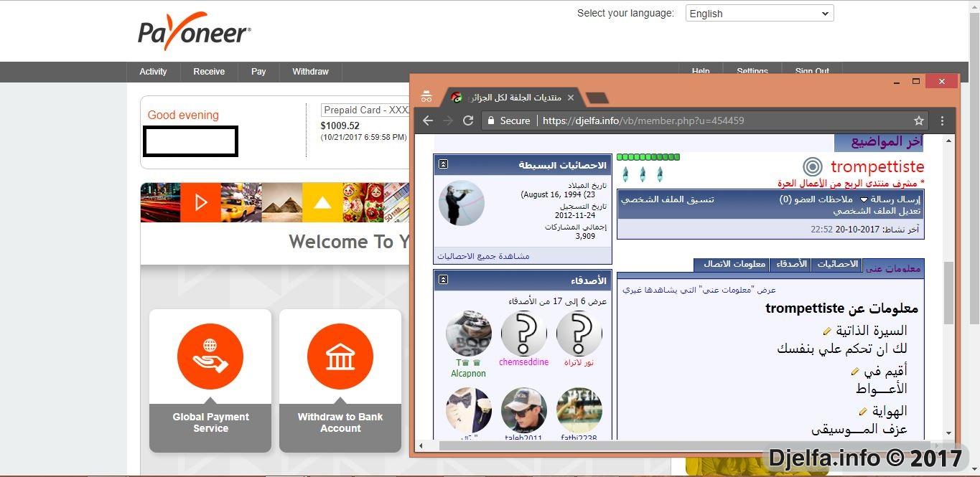The width and height of the screenshot is (980, 477).
Task: Click the Alcapnon username link
Action: click(x=468, y=373)
